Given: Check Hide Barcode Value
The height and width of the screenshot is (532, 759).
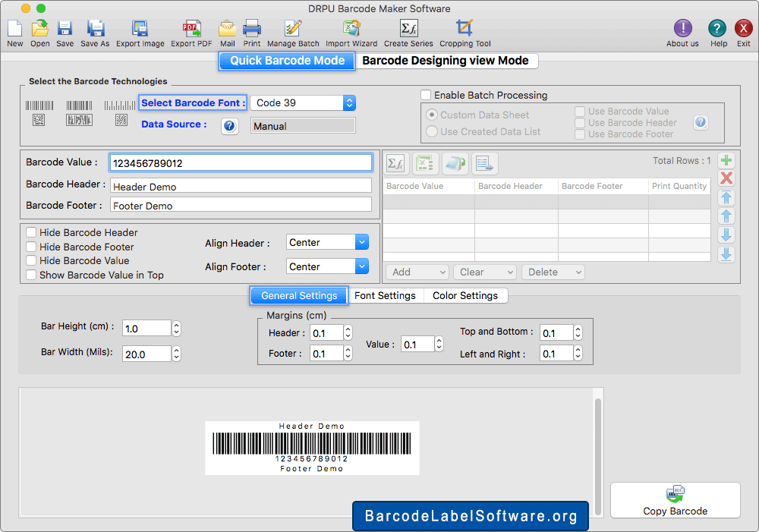Looking at the screenshot, I should (31, 260).
